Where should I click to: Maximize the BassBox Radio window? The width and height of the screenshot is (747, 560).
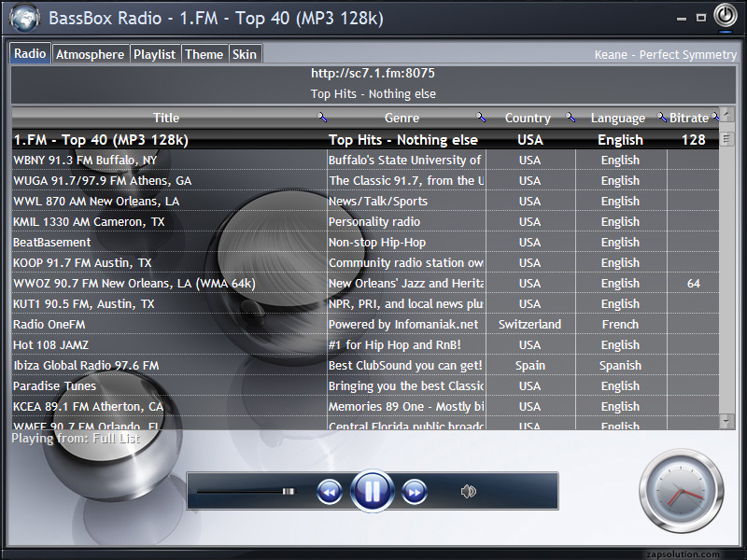701,18
